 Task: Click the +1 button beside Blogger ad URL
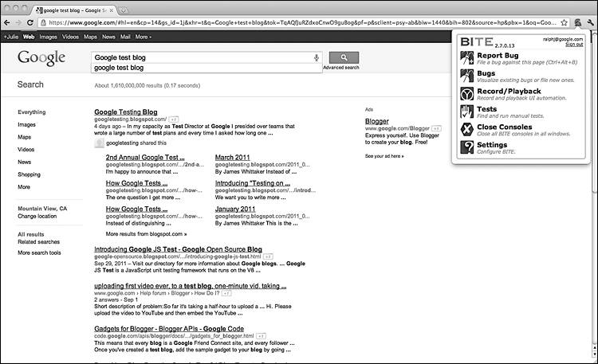pos(436,128)
